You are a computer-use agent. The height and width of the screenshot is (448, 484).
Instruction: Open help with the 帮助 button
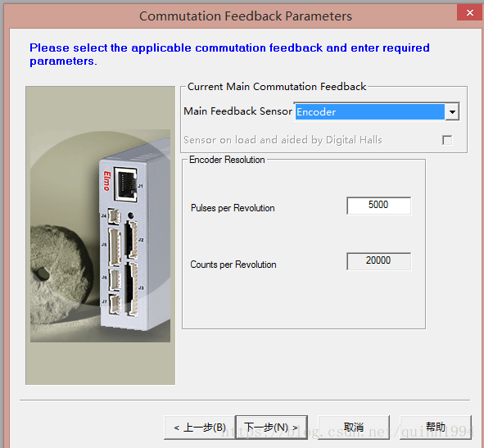pyautogui.click(x=436, y=428)
